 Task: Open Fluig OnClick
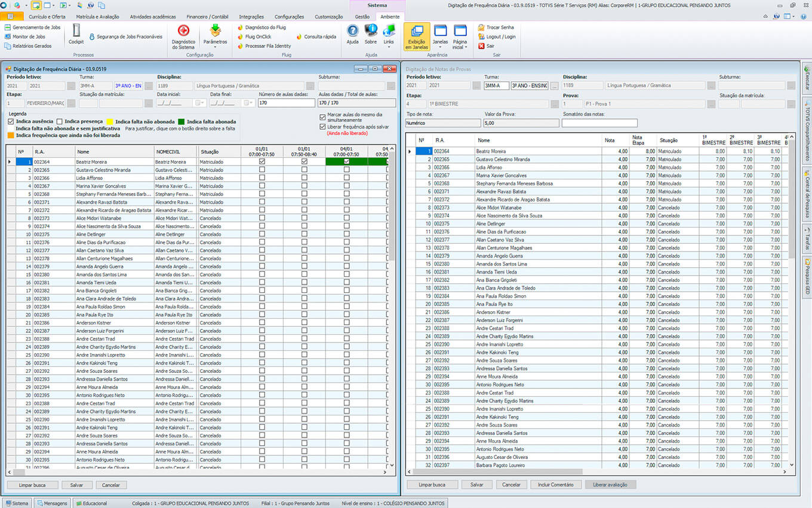[258, 36]
